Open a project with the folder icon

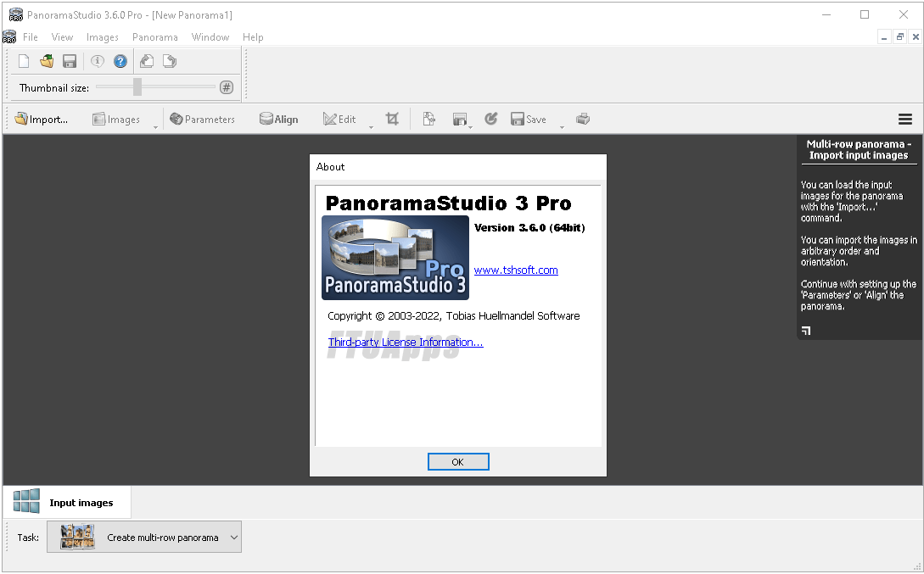(47, 61)
